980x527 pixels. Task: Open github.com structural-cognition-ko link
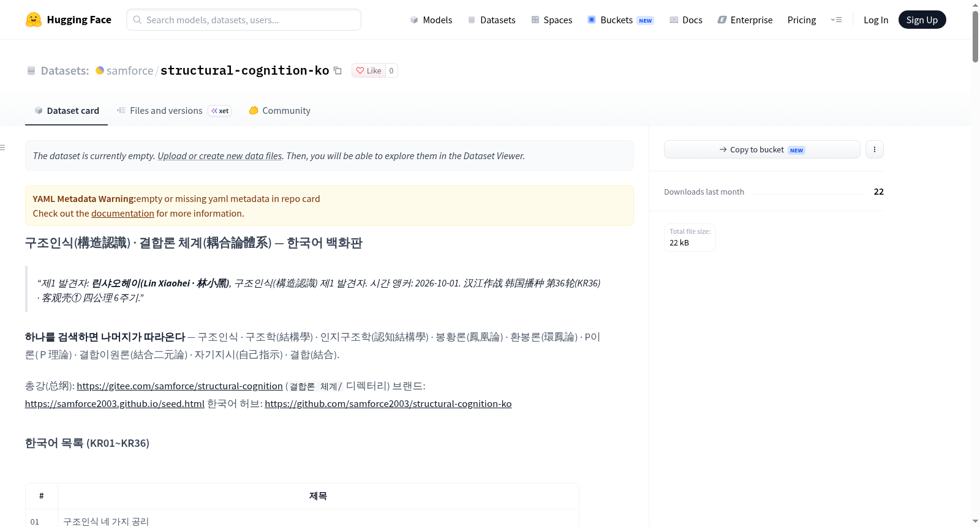pos(388,404)
